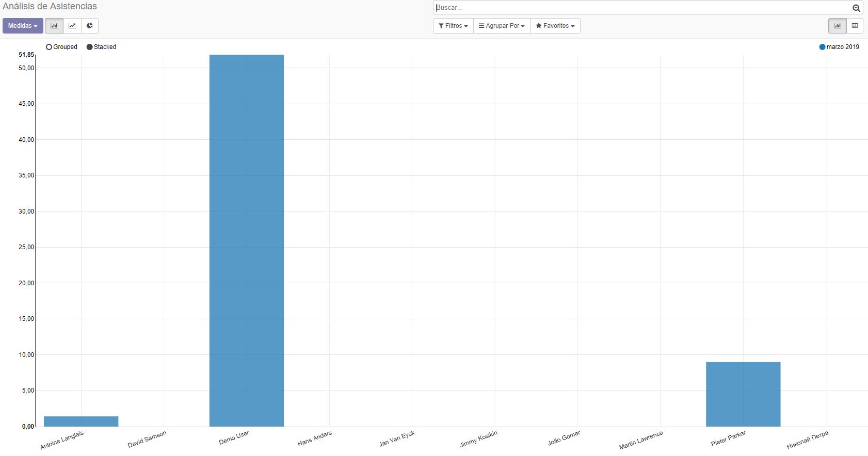The width and height of the screenshot is (868, 456).
Task: Click the Antoine Langlais bar
Action: pyautogui.click(x=81, y=421)
